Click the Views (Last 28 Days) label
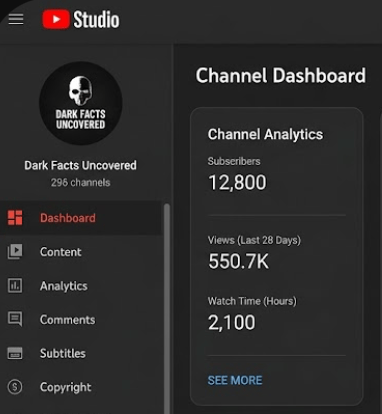This screenshot has width=382, height=414. click(254, 240)
